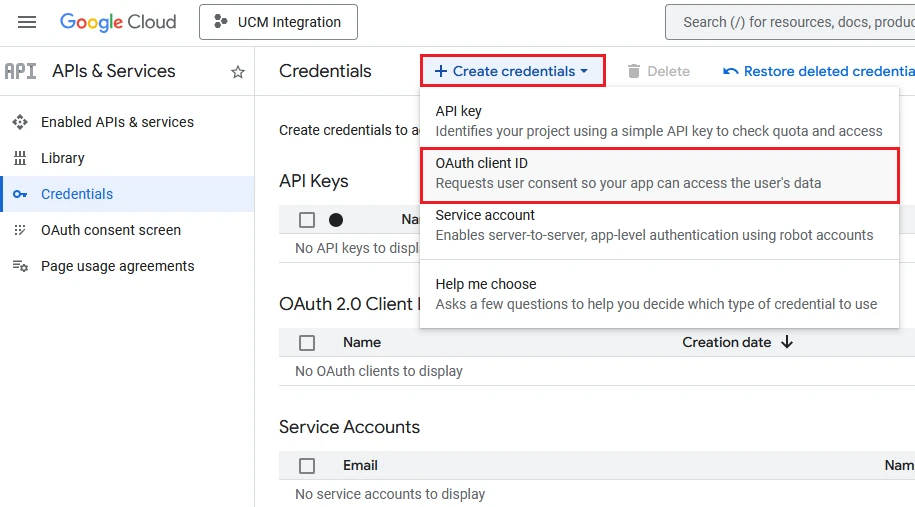
Task: Click the Enabled APIs & services icon
Action: pyautogui.click(x=20, y=122)
